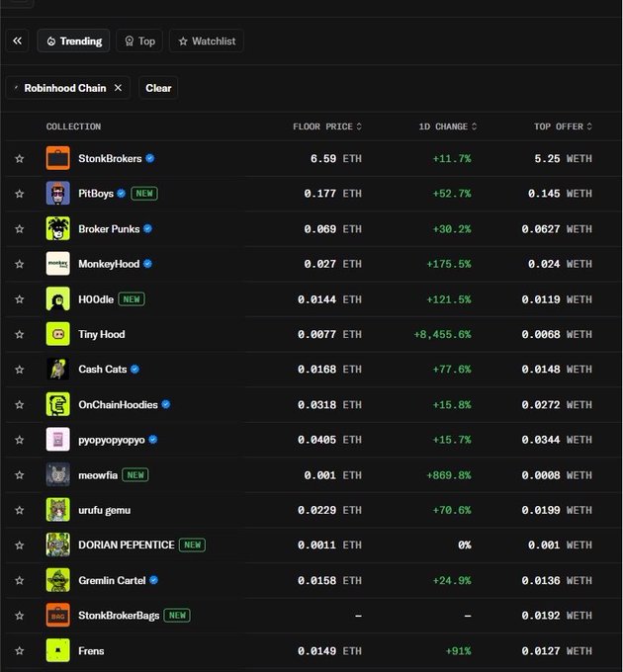Toggle watchlist star for urufu gemu

[20, 510]
